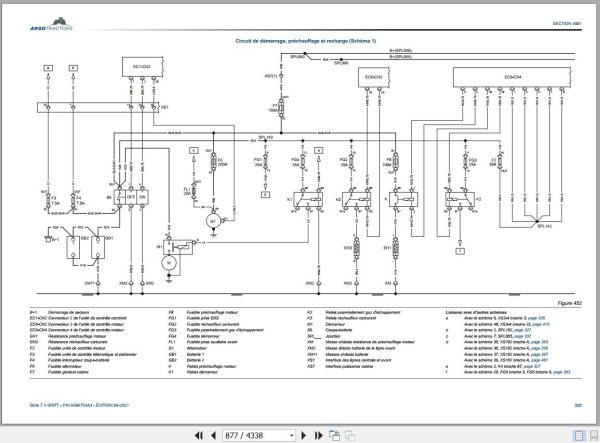The image size is (600, 443).
Task: Click the K1 starter relay symbol
Action: click(x=308, y=199)
